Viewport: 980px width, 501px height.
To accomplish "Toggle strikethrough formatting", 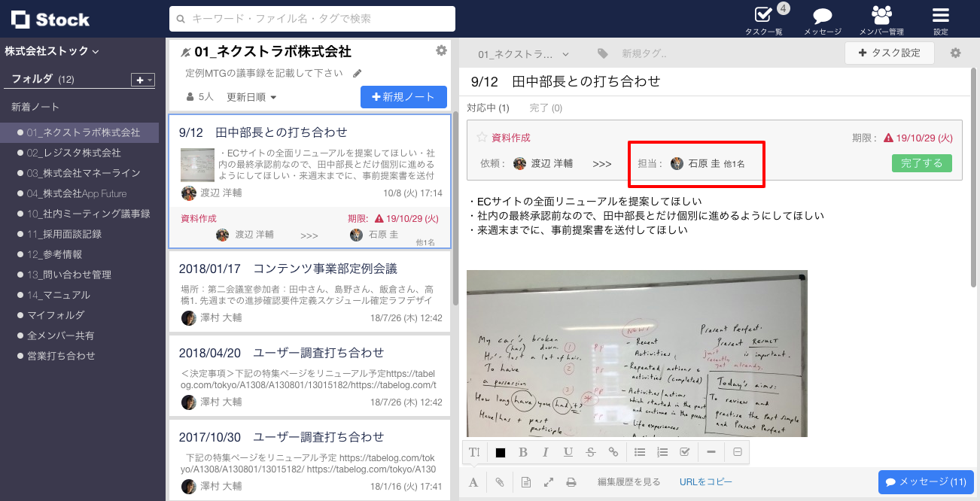I will click(591, 451).
